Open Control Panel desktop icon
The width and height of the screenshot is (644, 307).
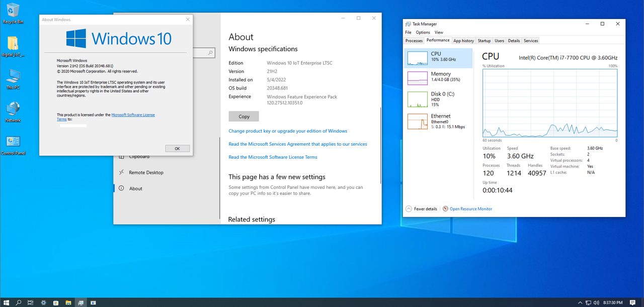pyautogui.click(x=13, y=145)
